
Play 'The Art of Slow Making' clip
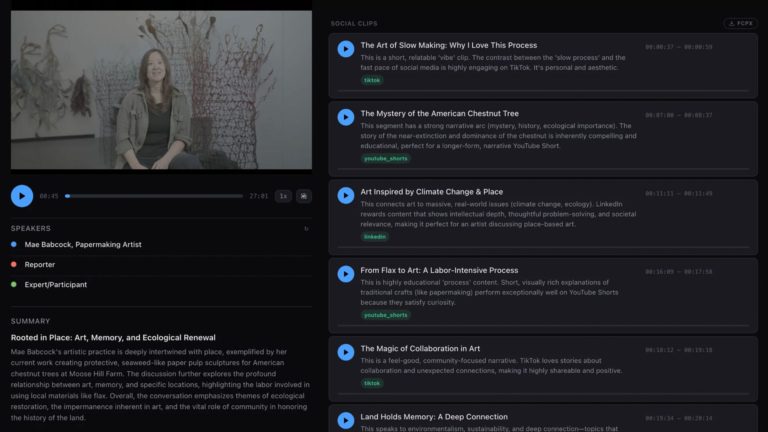tap(346, 49)
